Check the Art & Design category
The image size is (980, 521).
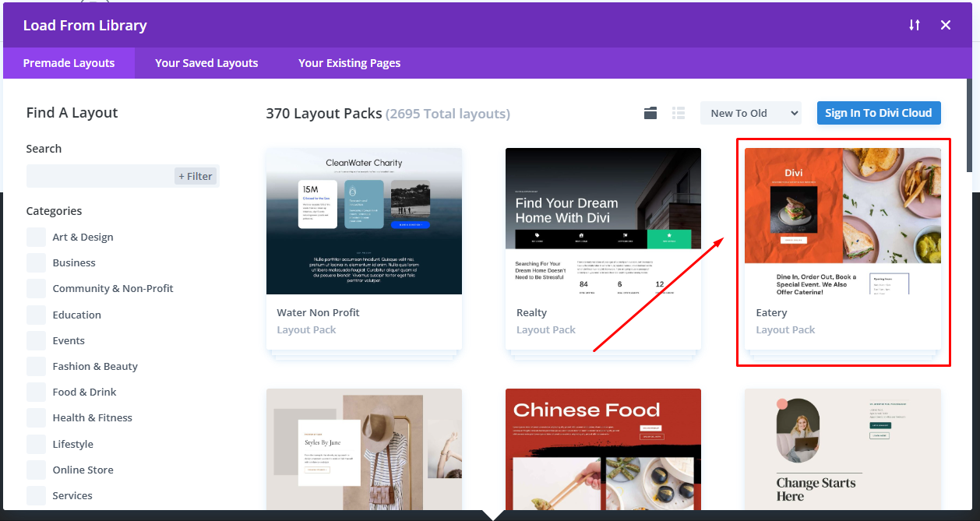36,237
